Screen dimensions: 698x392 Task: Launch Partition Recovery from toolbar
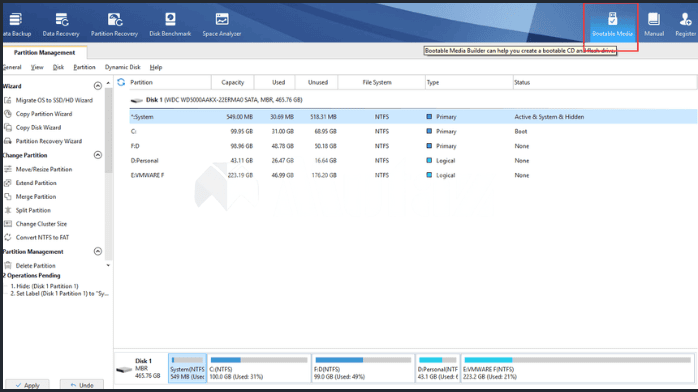tap(114, 25)
